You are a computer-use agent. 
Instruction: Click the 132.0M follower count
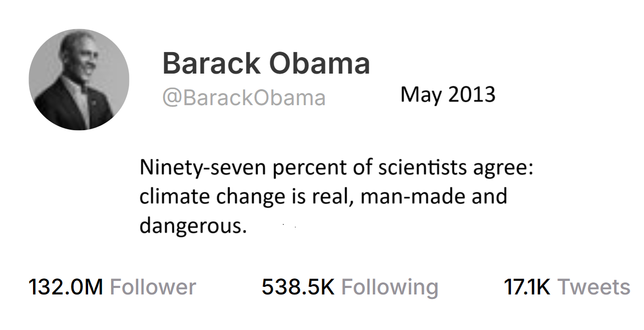[66, 287]
